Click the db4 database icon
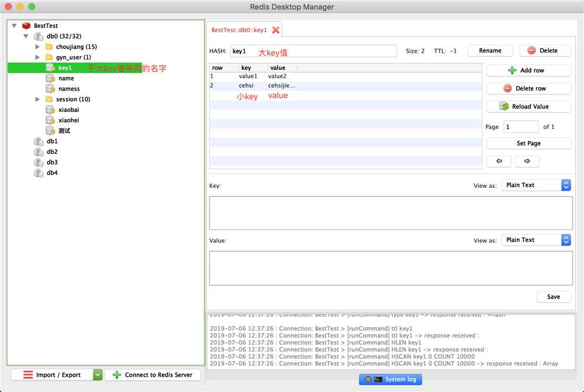The width and height of the screenshot is (584, 392). 39,173
